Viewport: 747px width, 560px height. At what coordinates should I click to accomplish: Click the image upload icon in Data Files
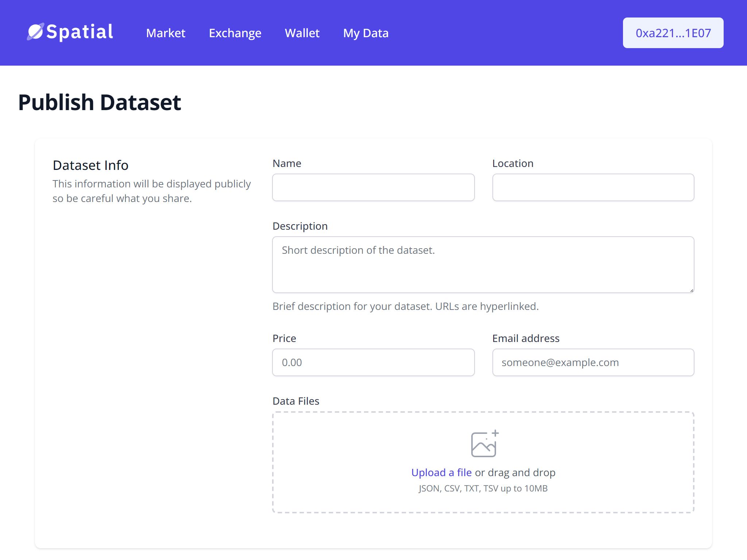coord(485,443)
